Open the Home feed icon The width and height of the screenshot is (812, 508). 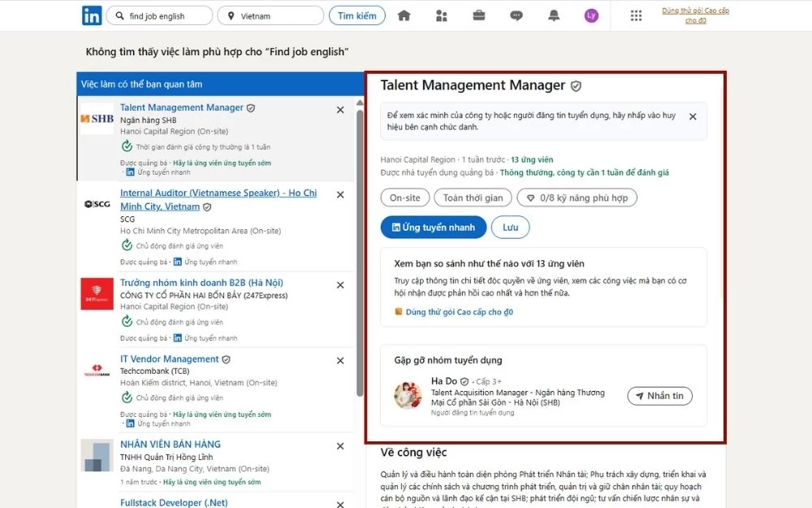point(404,15)
